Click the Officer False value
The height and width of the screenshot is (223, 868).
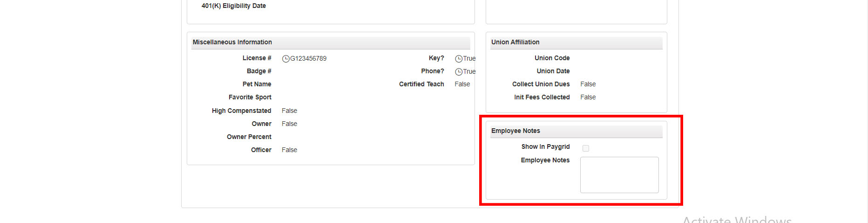pos(289,150)
